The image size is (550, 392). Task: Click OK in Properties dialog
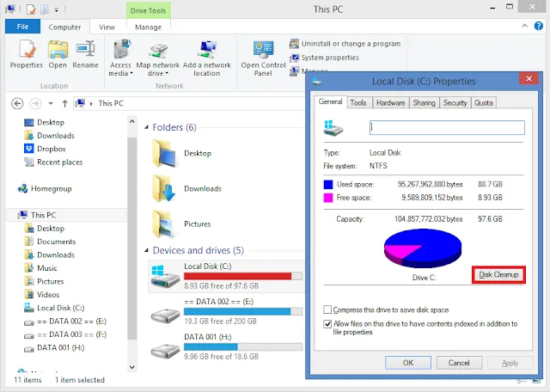408,363
